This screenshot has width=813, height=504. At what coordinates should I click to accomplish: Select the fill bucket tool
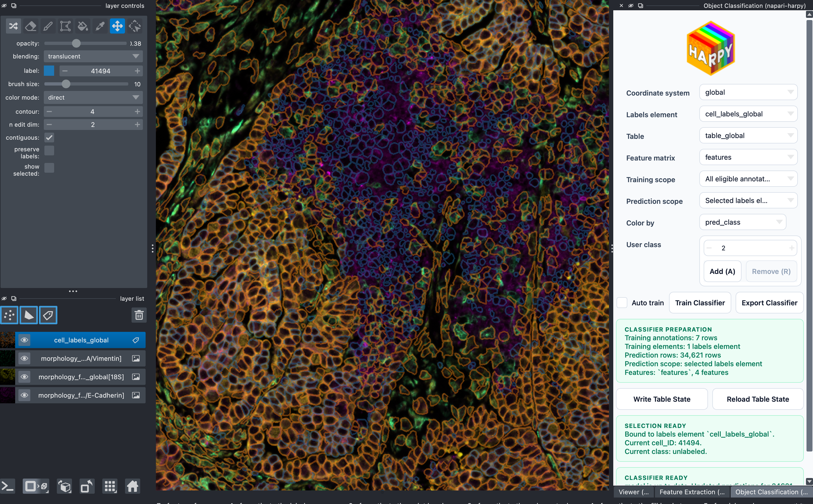[83, 26]
